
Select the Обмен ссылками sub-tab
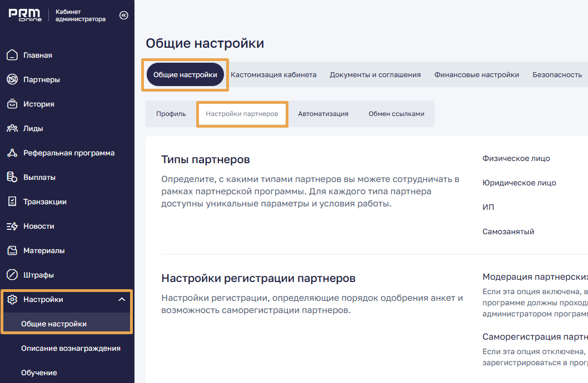[396, 114]
